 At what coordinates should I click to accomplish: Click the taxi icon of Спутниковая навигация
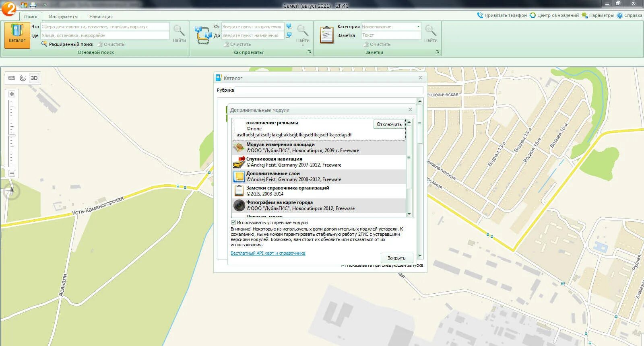(239, 162)
